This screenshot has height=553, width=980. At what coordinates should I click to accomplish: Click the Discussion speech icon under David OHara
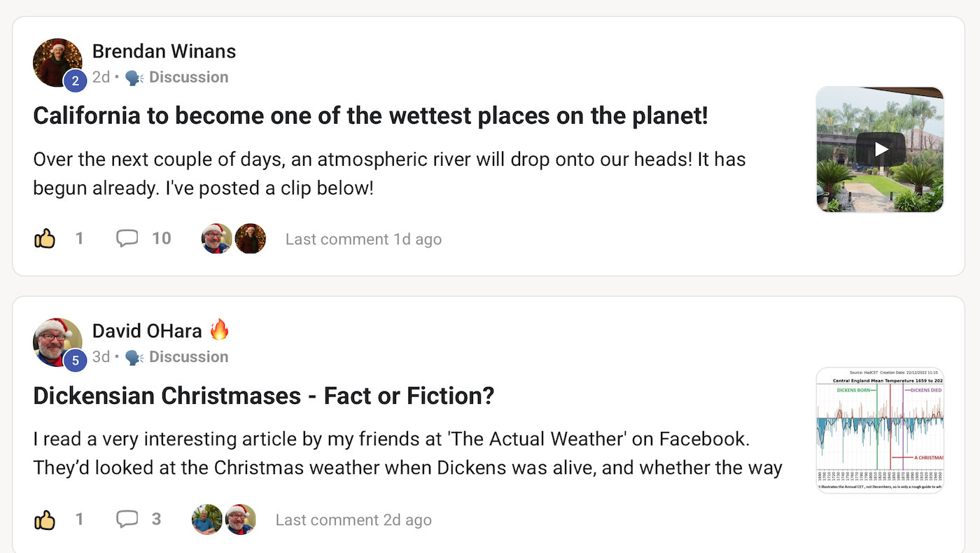tap(134, 357)
